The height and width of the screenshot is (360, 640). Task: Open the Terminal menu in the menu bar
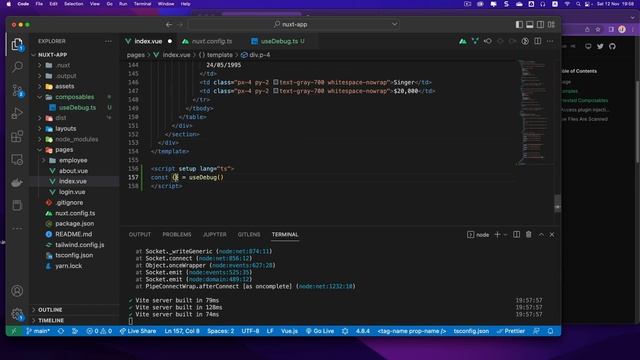142,4
